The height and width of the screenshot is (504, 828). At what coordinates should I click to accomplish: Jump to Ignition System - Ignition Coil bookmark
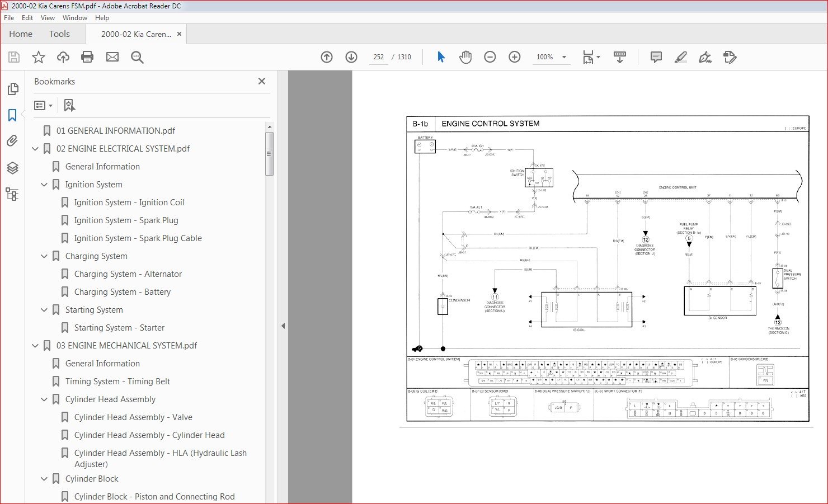(129, 202)
